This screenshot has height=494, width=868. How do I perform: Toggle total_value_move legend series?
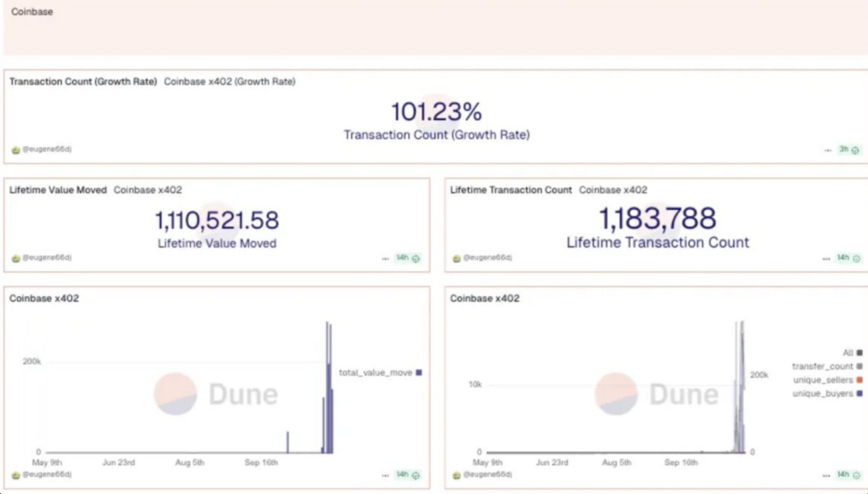380,373
